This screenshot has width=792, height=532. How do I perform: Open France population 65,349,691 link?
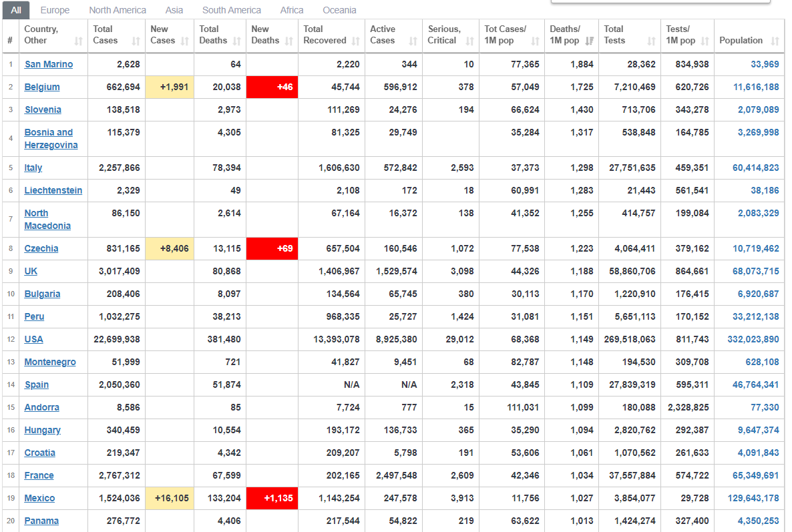(756, 475)
